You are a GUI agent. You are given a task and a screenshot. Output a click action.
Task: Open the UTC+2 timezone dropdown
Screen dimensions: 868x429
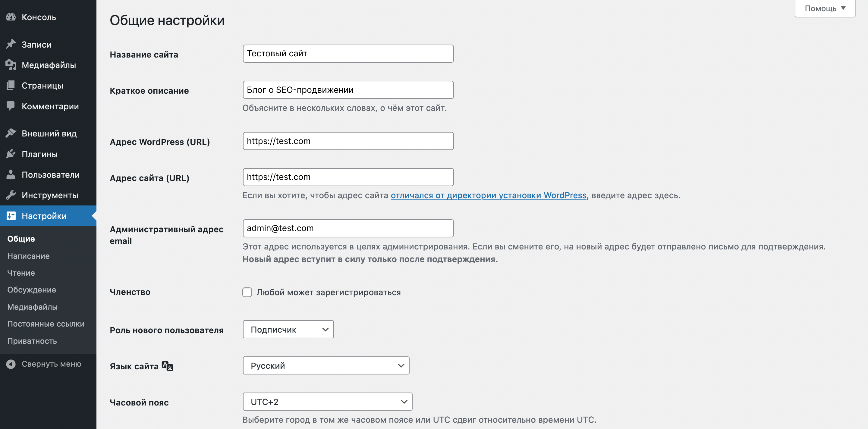[327, 401]
